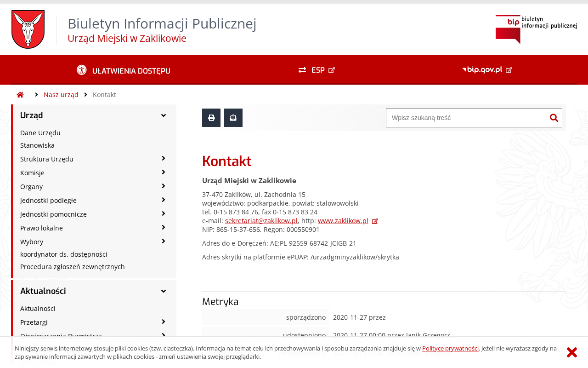The image size is (588, 368).
Task: Click the magnifier search icon
Action: point(554,118)
